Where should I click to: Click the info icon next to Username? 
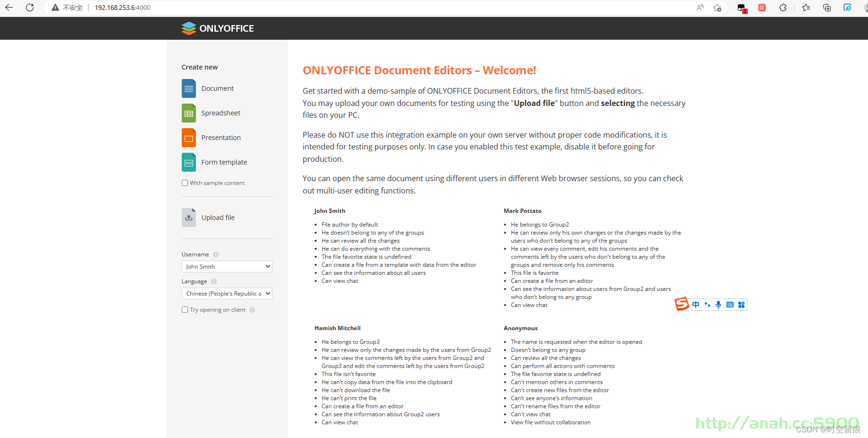click(216, 254)
